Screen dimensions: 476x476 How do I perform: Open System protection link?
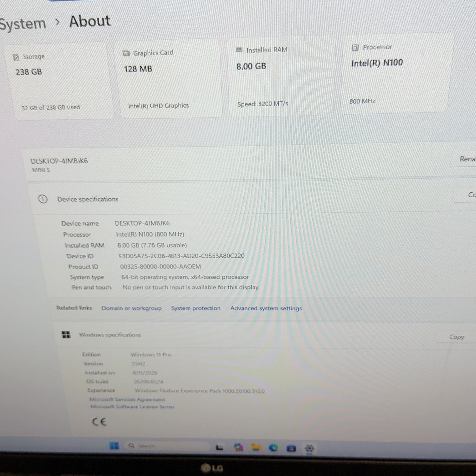196,308
